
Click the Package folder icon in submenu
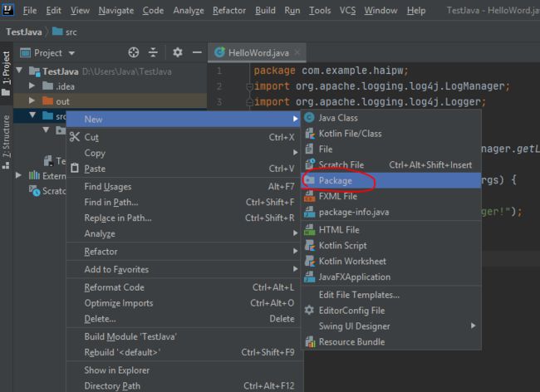tap(309, 180)
